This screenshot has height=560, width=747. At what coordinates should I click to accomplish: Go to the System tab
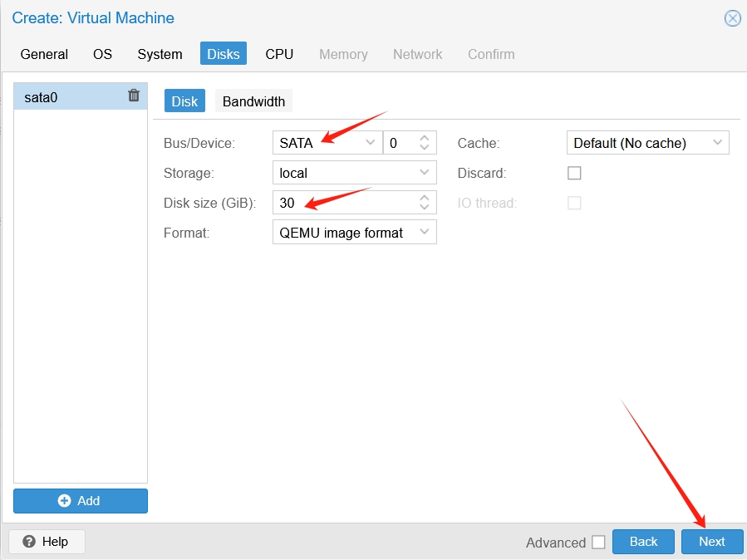point(160,54)
